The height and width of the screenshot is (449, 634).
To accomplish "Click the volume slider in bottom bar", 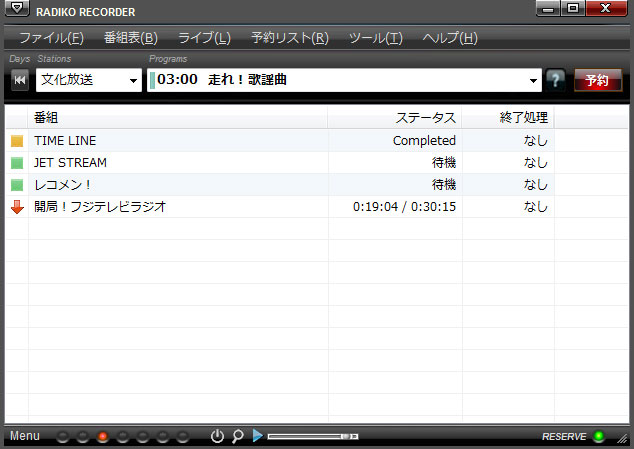I will pos(313,436).
